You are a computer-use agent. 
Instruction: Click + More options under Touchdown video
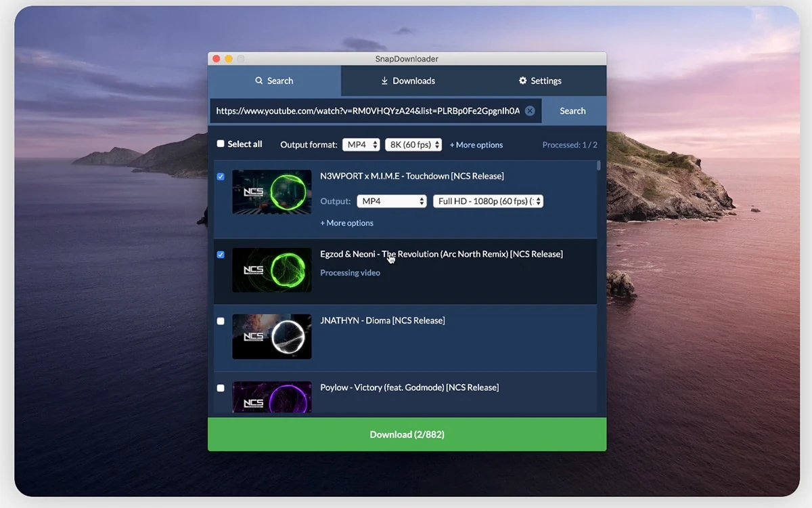click(346, 223)
